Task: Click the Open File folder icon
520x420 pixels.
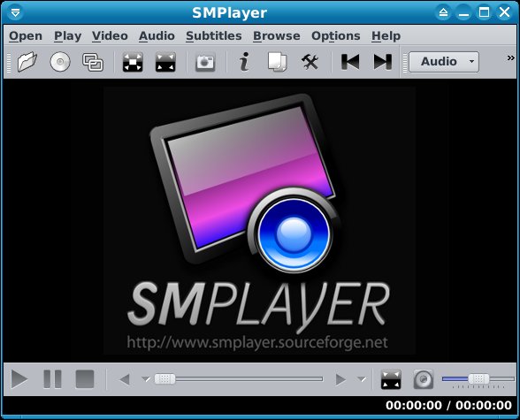Action: 27,62
